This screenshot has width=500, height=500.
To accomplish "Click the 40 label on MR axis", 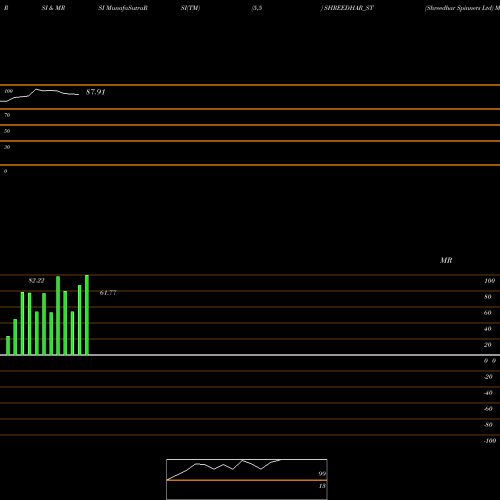I will 488,329.
